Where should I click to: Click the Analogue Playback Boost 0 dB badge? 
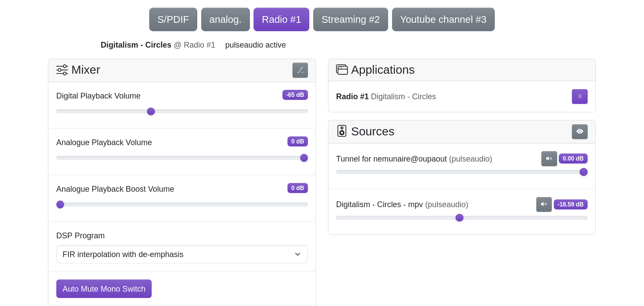(x=298, y=188)
